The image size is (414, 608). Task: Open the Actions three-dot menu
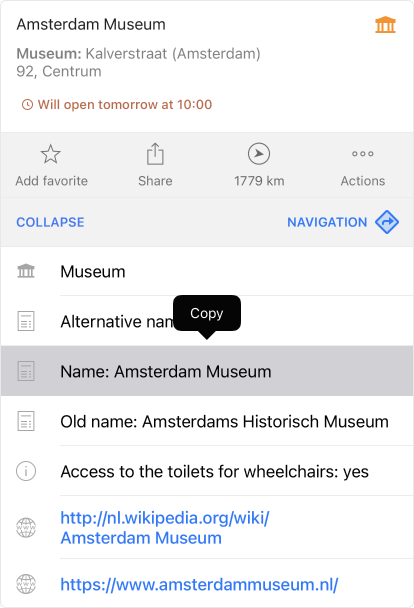click(363, 154)
